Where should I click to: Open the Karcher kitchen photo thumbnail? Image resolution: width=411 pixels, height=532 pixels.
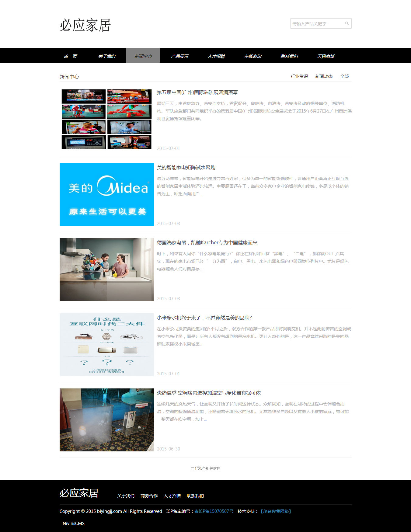point(106,269)
